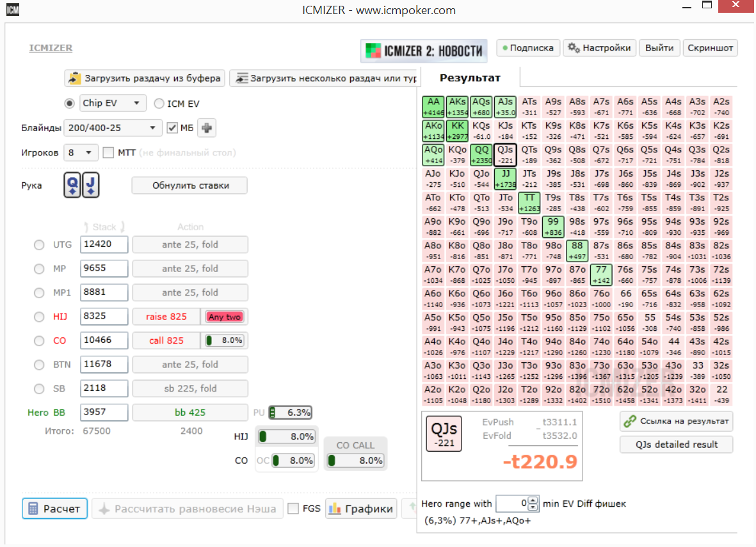The image size is (756, 547).
Task: Select the Queen of diamonds hero card
Action: (x=72, y=185)
